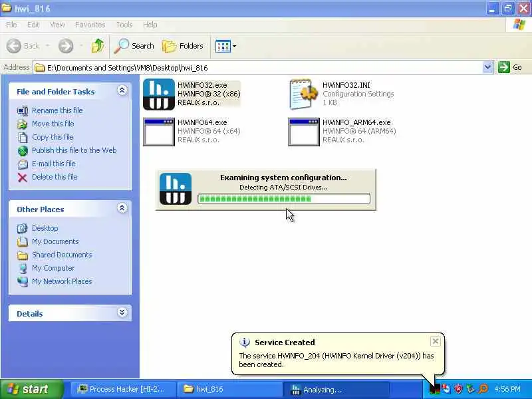Select the HWiNFO_ARM64.exe file icon
532x399 pixels.
[x=304, y=132]
